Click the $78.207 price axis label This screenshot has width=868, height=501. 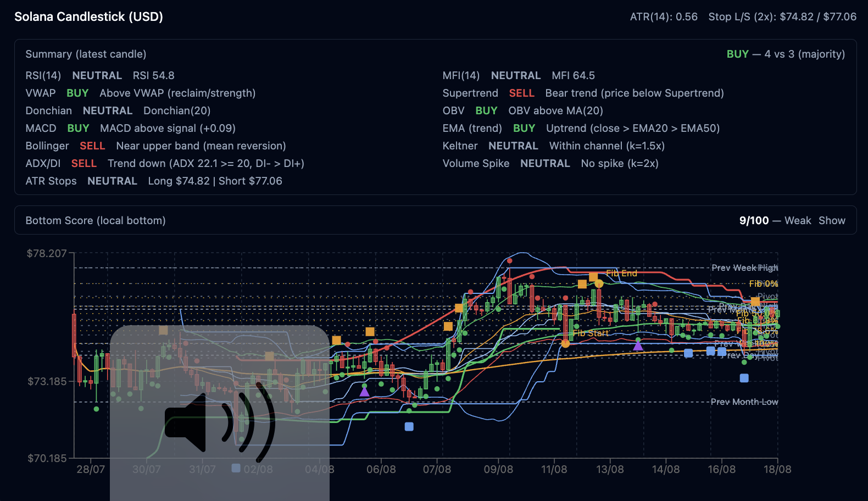[x=47, y=253]
